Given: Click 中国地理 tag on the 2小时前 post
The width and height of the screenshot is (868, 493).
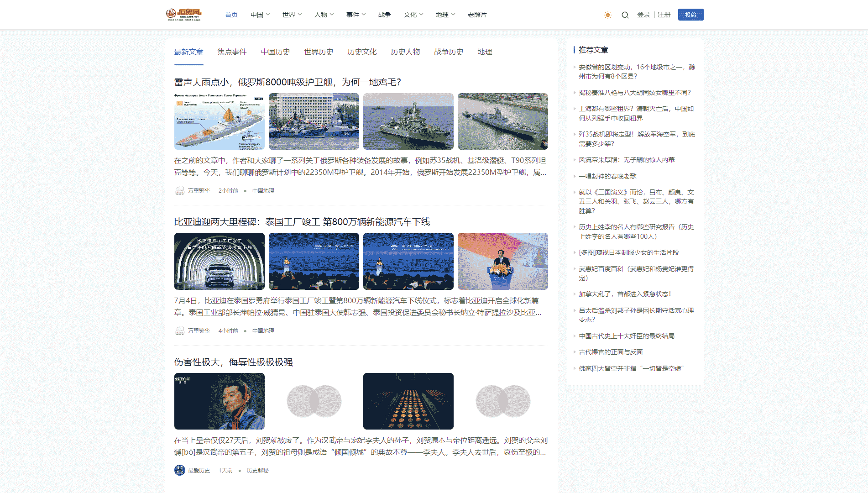Looking at the screenshot, I should tap(263, 191).
